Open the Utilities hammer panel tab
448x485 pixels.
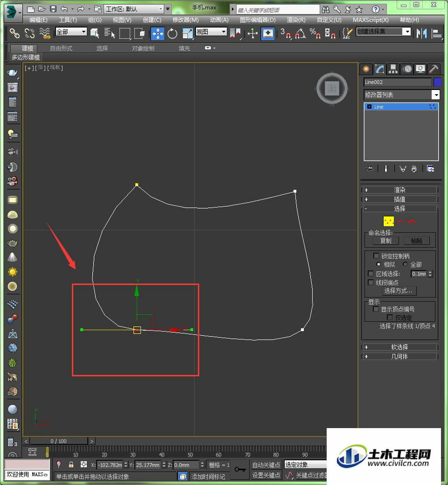click(x=434, y=69)
